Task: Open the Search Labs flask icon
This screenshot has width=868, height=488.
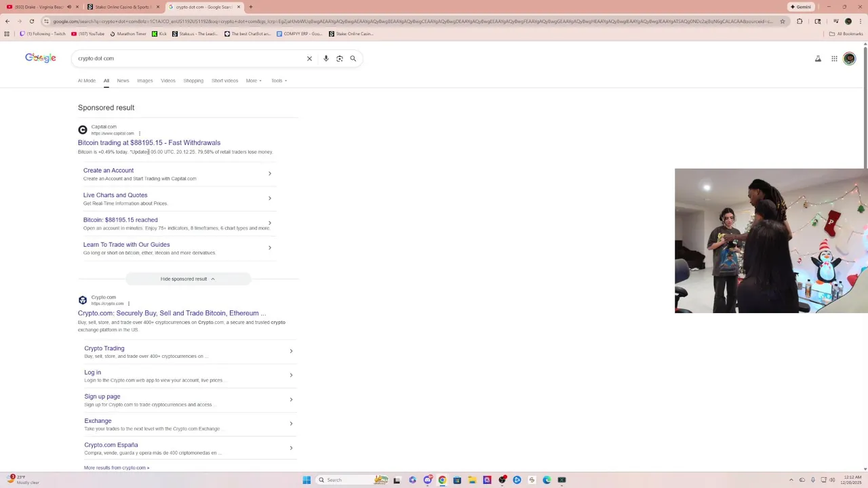Action: tap(818, 59)
